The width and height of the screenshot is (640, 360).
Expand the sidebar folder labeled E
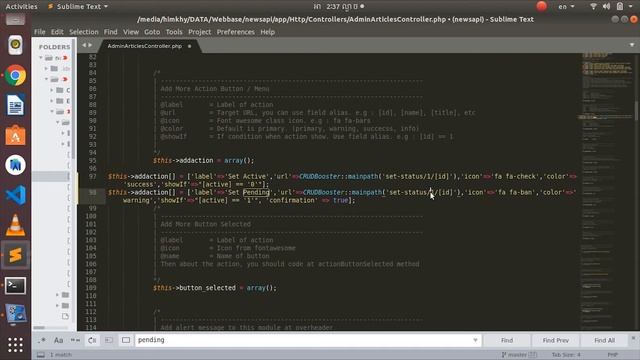[52, 100]
